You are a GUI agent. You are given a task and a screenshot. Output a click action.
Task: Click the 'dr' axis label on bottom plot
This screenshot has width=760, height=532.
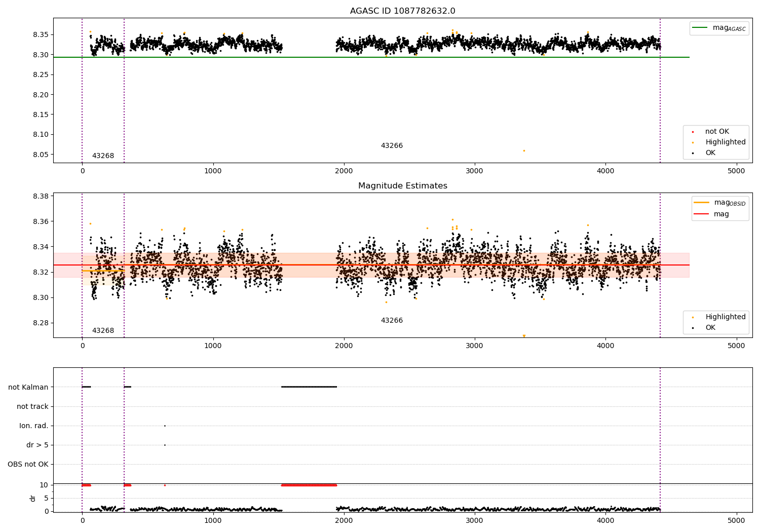pos(33,498)
